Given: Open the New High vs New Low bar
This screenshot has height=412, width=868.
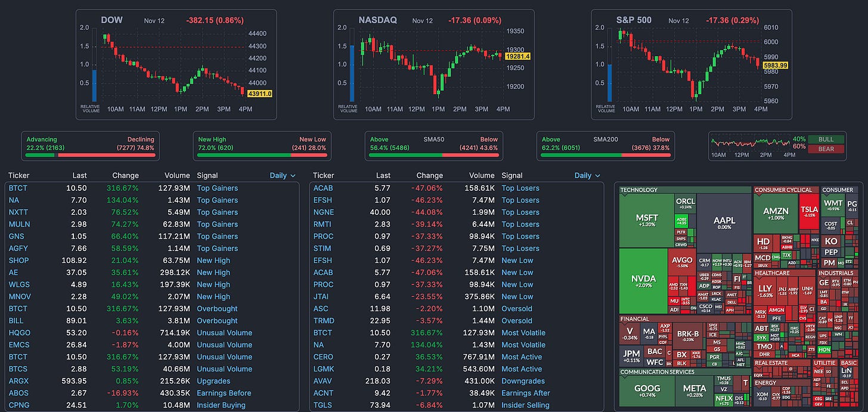Looking at the screenshot, I should (262, 146).
